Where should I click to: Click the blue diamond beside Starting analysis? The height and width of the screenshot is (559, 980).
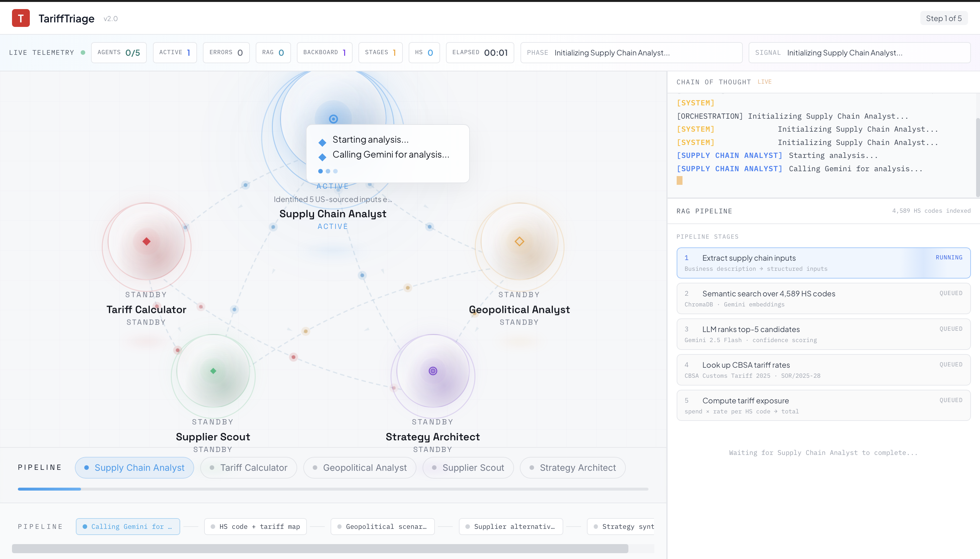(322, 143)
